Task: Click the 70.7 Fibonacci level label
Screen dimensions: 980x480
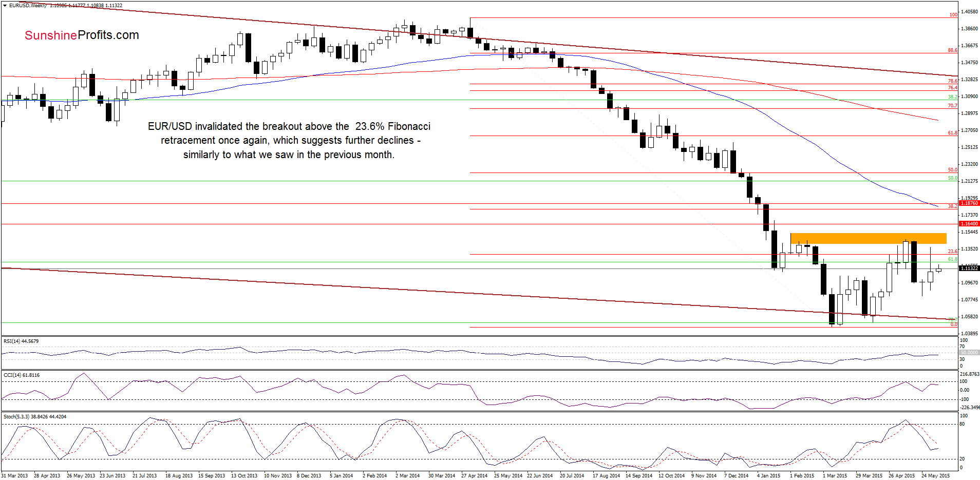Action: point(953,106)
